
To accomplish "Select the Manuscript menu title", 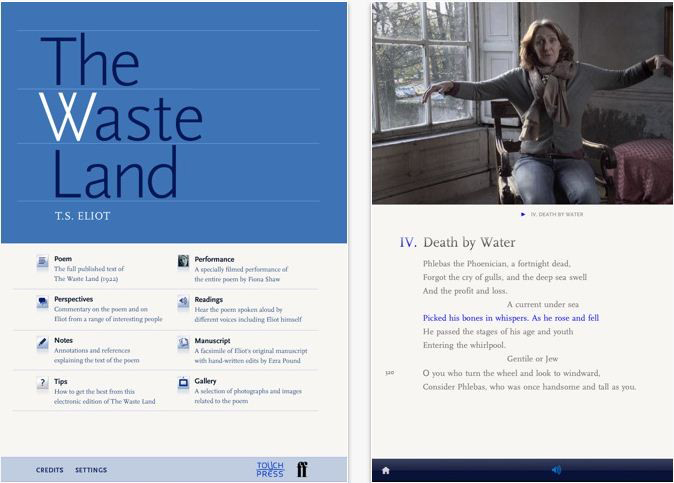I will click(212, 340).
